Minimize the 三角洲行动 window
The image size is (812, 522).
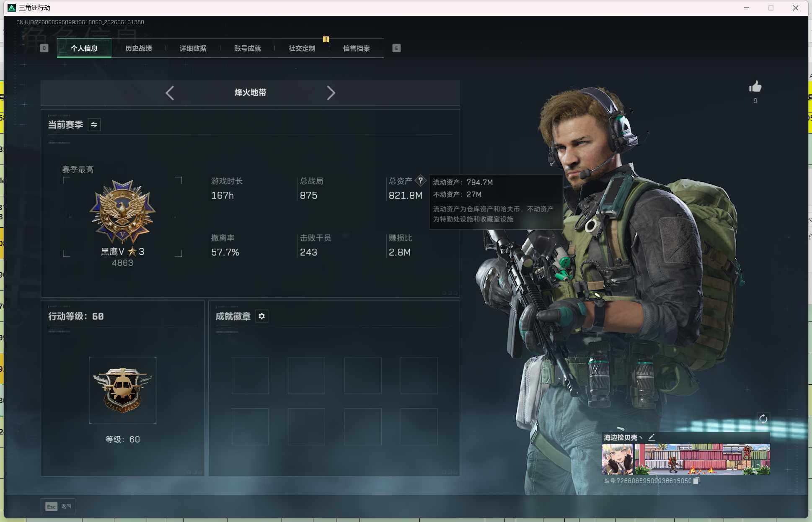coord(746,8)
